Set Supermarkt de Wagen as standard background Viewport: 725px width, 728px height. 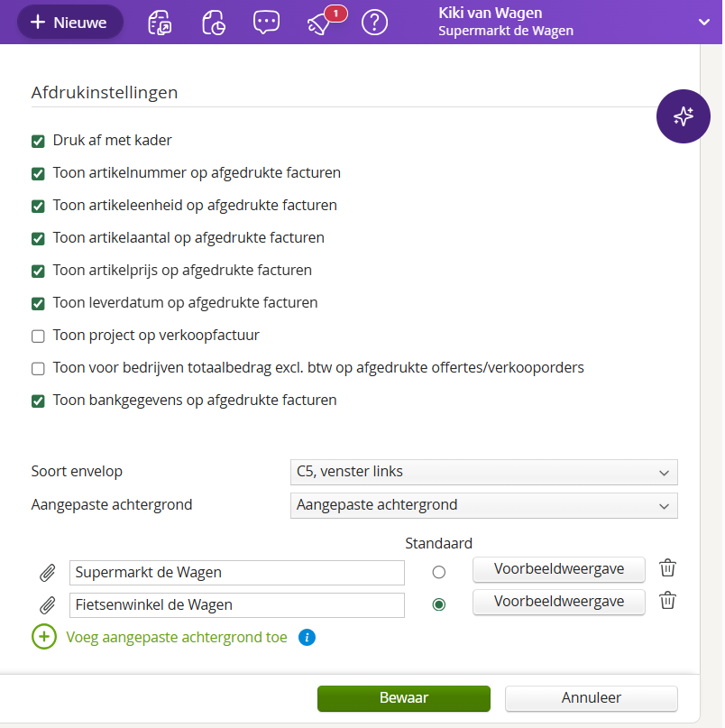[439, 572]
